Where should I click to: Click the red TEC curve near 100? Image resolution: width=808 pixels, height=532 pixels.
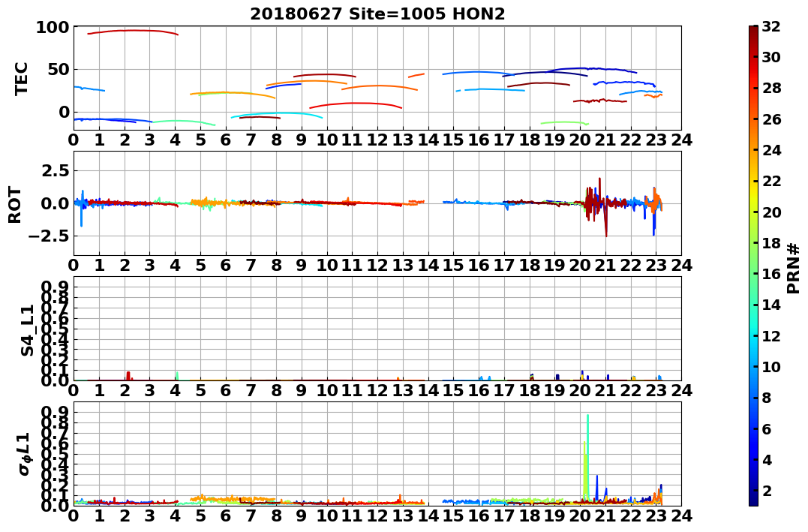(133, 31)
